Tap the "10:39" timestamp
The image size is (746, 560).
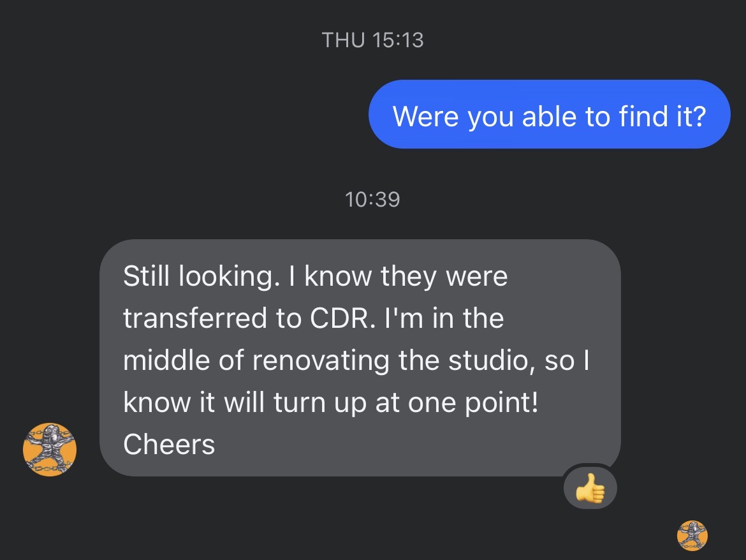click(x=372, y=199)
